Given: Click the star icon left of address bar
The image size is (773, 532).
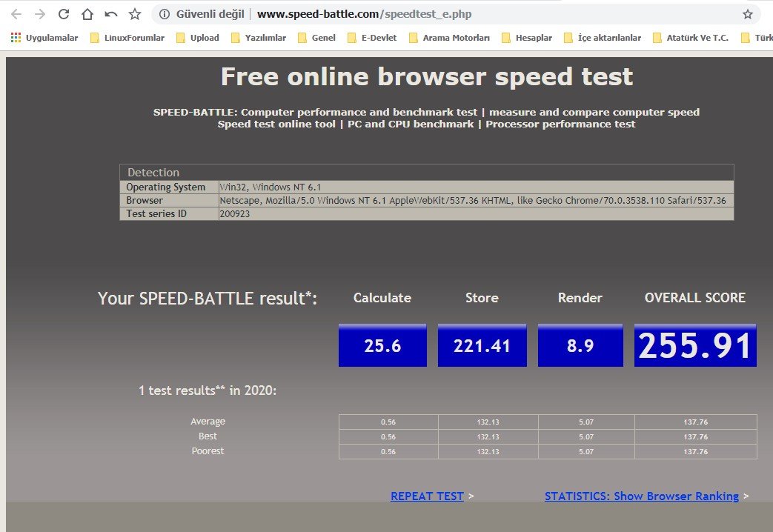Looking at the screenshot, I should (135, 14).
